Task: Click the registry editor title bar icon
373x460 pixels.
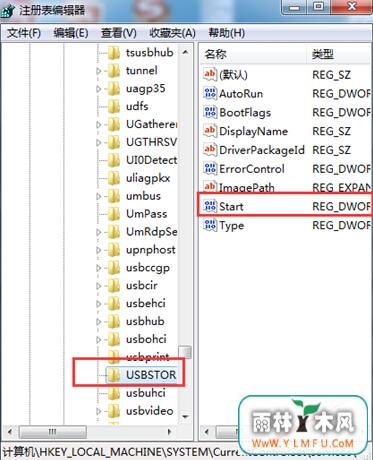Action: point(8,11)
